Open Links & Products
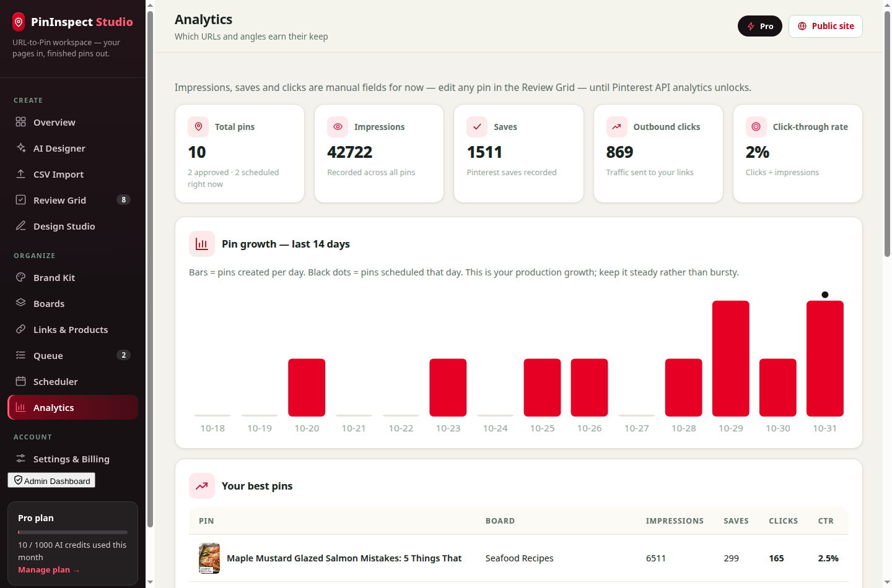The image size is (892, 588). 72,330
